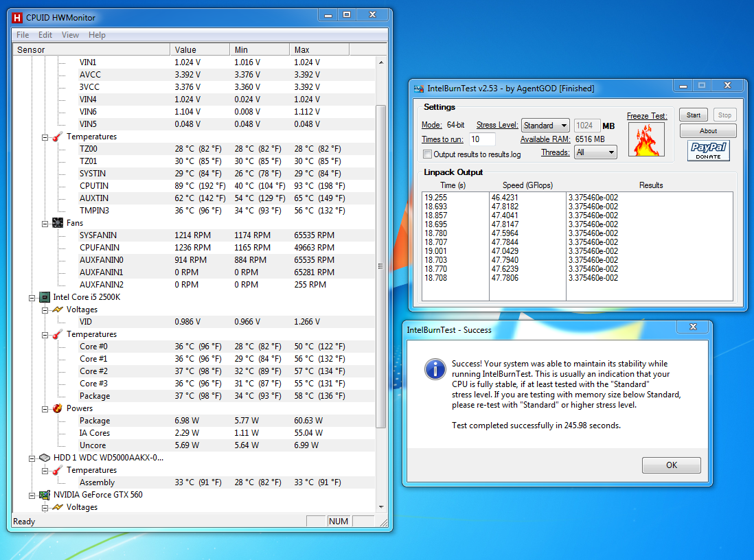Collapse the NVIDIA GeForce GTX 560 node

point(32,495)
